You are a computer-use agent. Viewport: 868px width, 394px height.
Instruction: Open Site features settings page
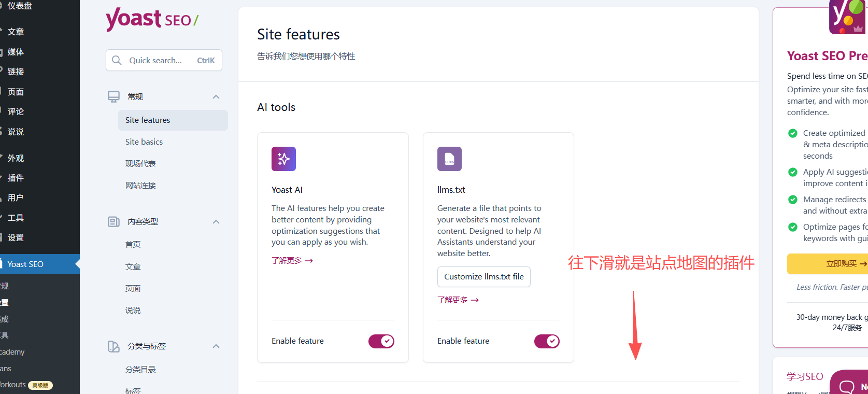click(x=173, y=120)
